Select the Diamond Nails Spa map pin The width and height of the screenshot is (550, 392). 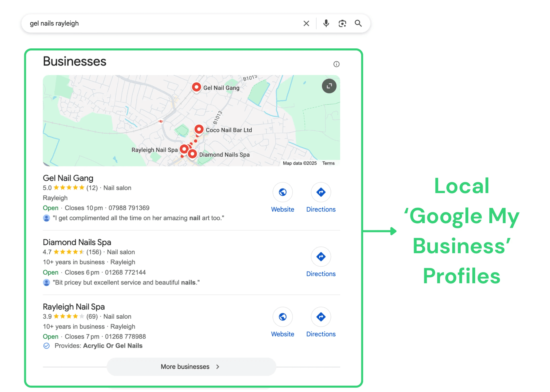tap(192, 154)
